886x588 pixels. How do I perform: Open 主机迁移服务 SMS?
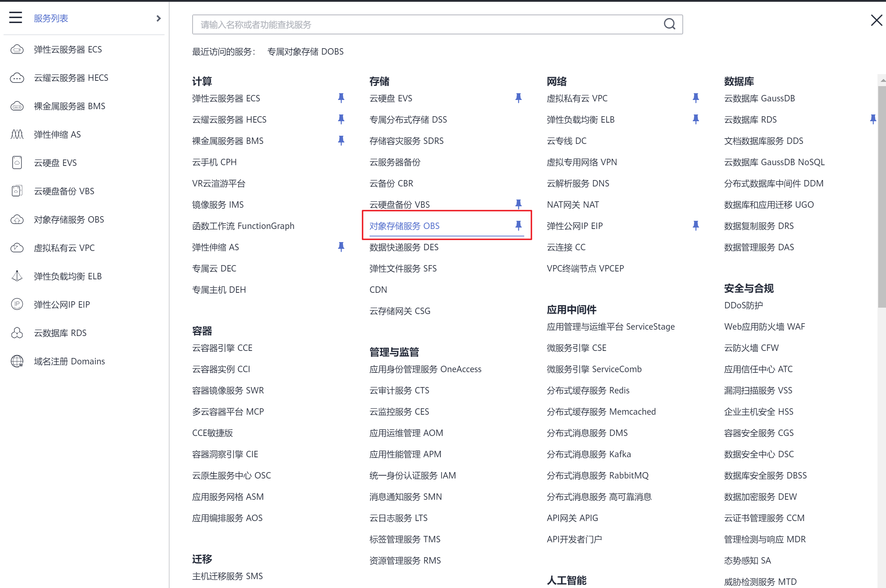tap(227, 576)
